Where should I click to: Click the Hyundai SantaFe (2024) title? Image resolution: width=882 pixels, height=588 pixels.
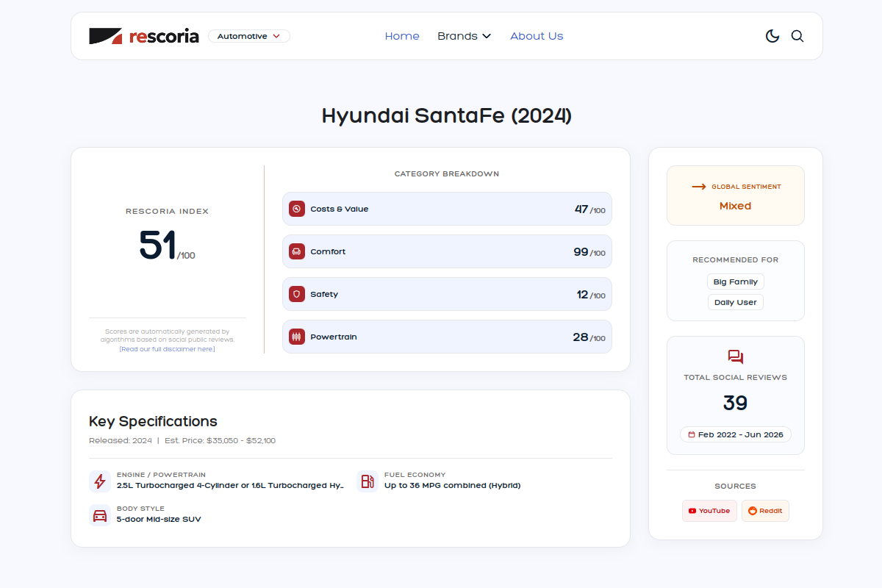click(x=447, y=116)
